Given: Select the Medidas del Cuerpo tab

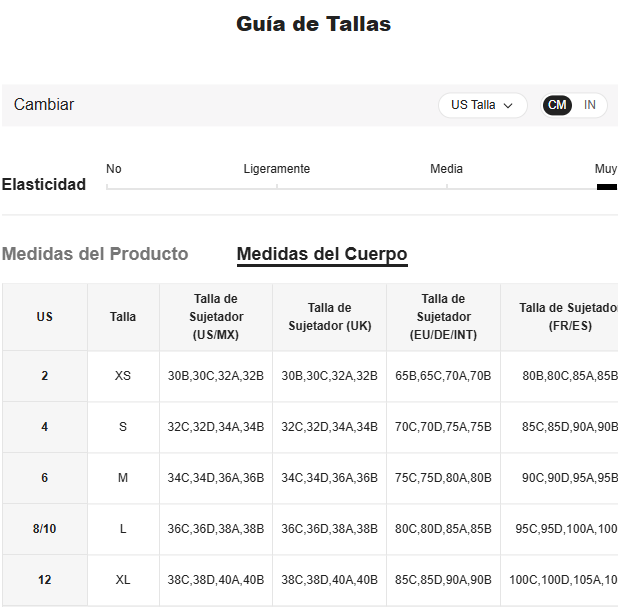Looking at the screenshot, I should 321,254.
